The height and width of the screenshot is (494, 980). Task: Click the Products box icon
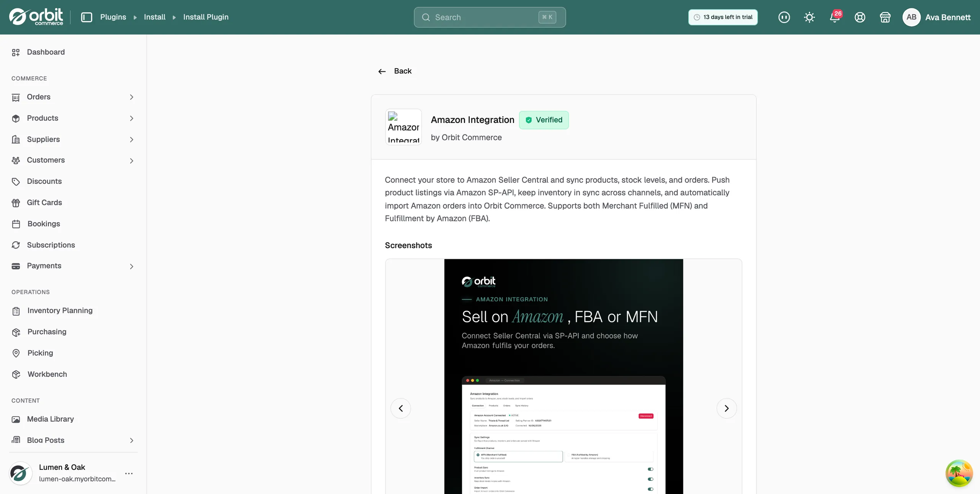point(16,118)
